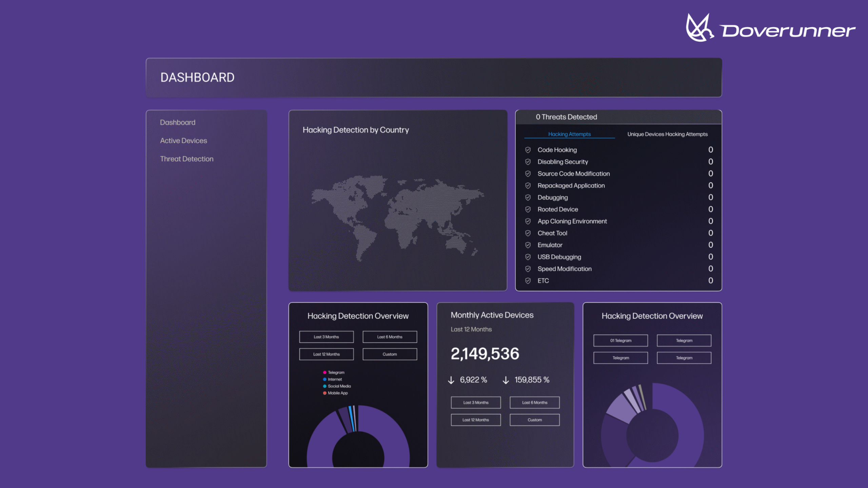Click the shield icon on the Debugging row
This screenshot has height=488, width=868.
[528, 197]
